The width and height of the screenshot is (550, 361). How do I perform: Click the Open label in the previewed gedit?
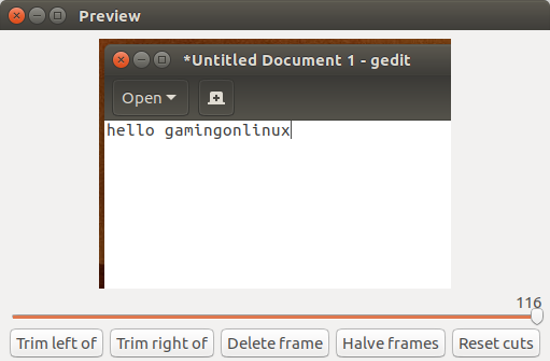(x=142, y=98)
